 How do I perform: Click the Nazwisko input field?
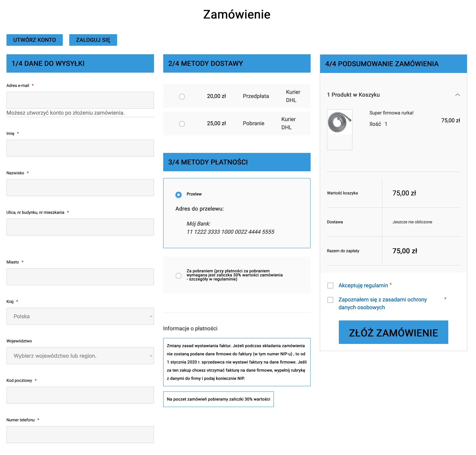click(x=80, y=187)
